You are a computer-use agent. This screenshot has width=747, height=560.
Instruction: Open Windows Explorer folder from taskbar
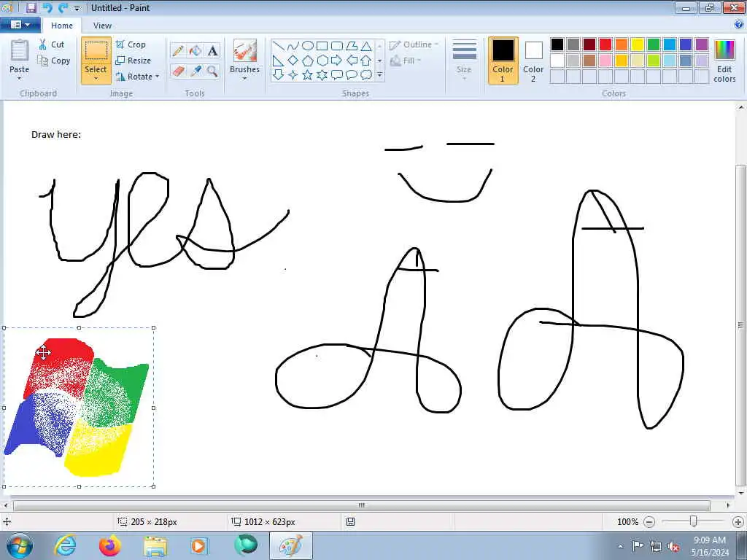point(156,545)
